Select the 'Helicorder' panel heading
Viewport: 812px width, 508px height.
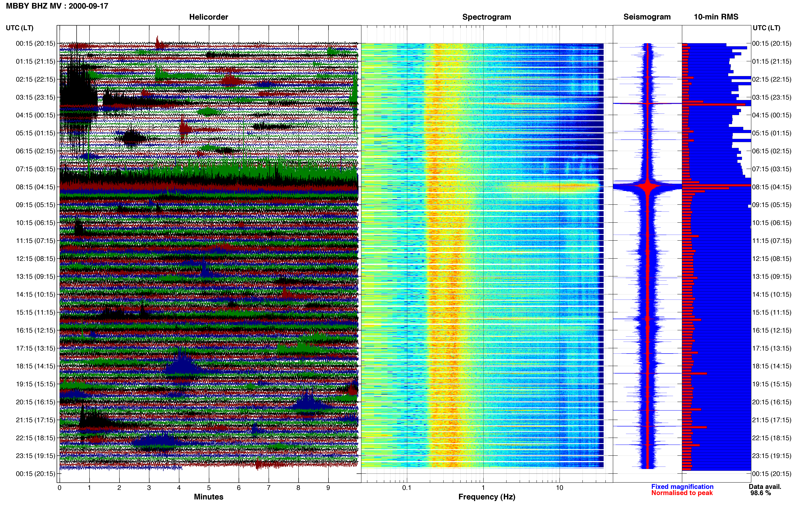click(x=209, y=17)
